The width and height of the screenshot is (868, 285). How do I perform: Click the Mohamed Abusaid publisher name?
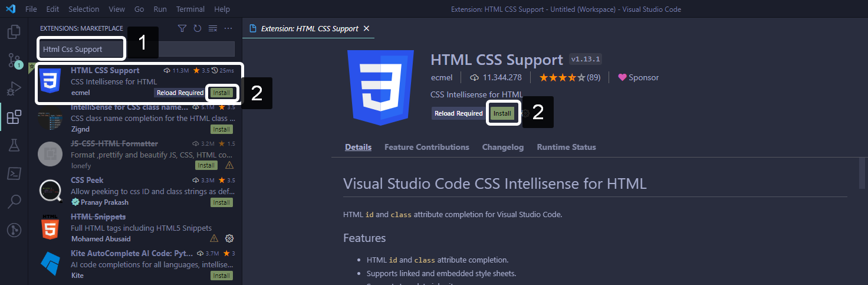pyautogui.click(x=101, y=238)
